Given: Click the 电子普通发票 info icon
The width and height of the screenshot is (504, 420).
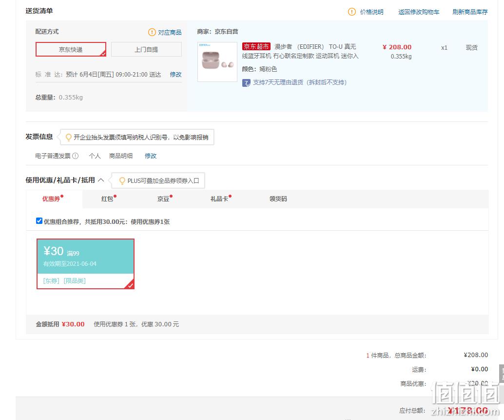Looking at the screenshot, I should pyautogui.click(x=75, y=156).
